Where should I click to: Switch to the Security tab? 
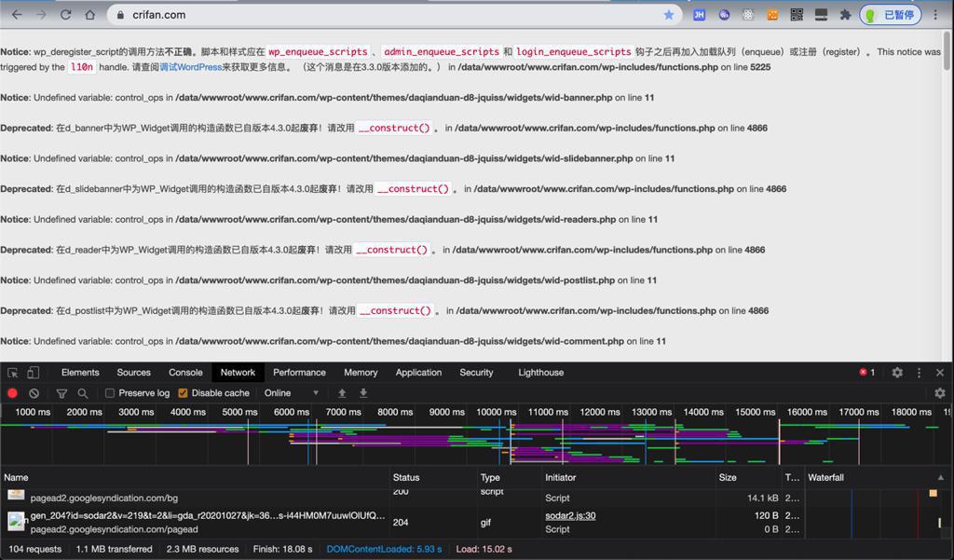click(476, 373)
